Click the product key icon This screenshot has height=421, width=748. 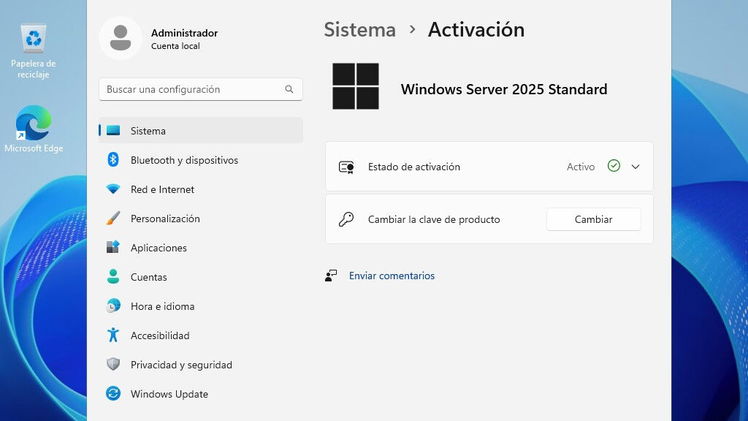point(346,219)
